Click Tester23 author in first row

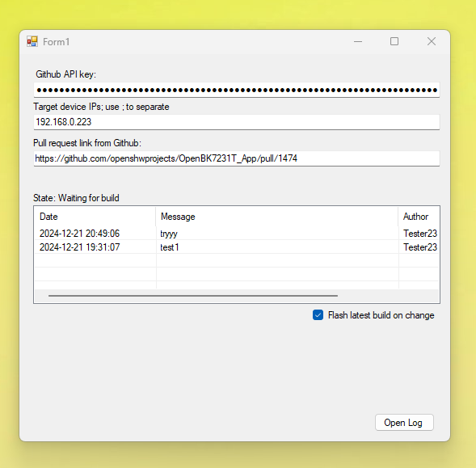pyautogui.click(x=420, y=234)
